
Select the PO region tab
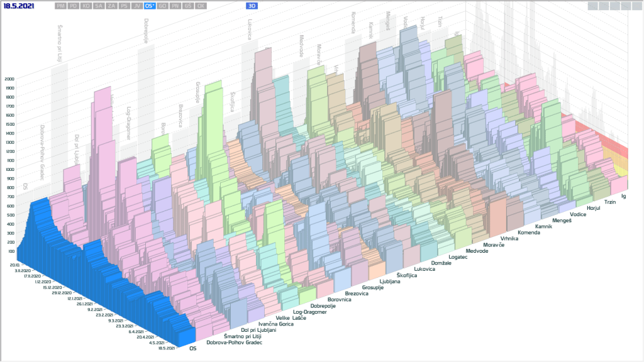[x=74, y=6]
